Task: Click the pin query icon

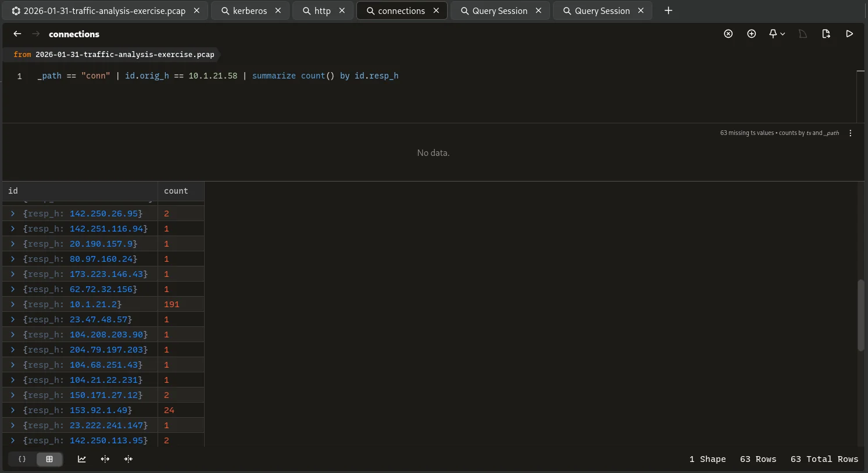Action: (773, 34)
